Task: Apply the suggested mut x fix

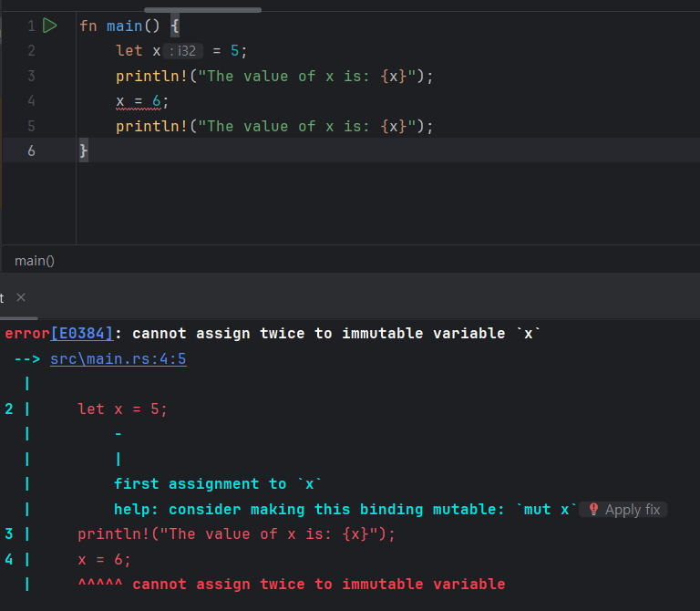Action: (x=623, y=510)
